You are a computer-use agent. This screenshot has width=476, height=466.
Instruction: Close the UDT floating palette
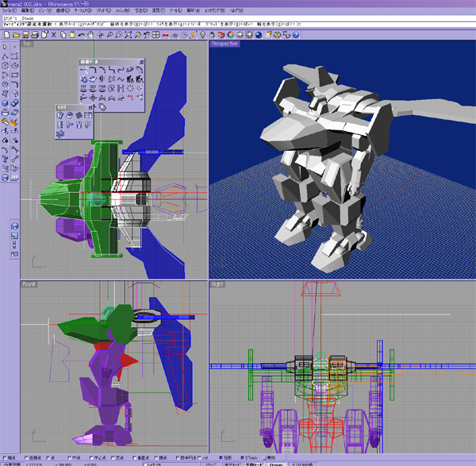click(90, 107)
